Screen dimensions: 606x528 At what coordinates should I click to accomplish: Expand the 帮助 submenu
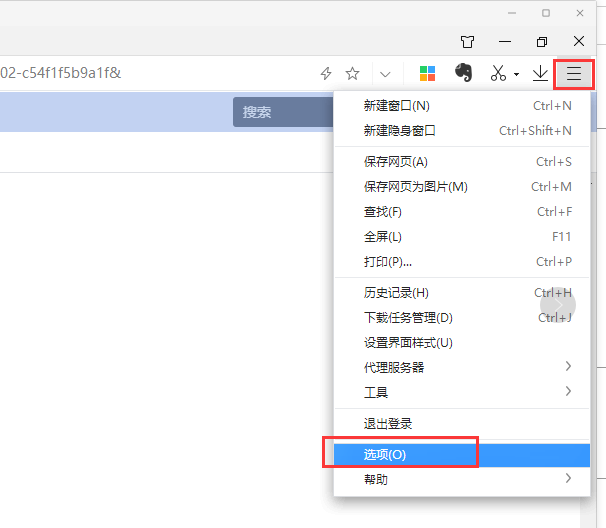pyautogui.click(x=462, y=479)
